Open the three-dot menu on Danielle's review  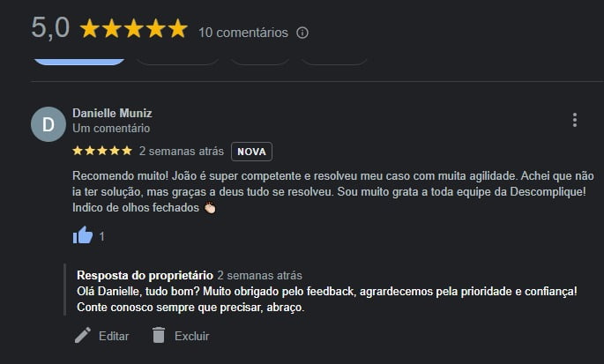coord(574,120)
